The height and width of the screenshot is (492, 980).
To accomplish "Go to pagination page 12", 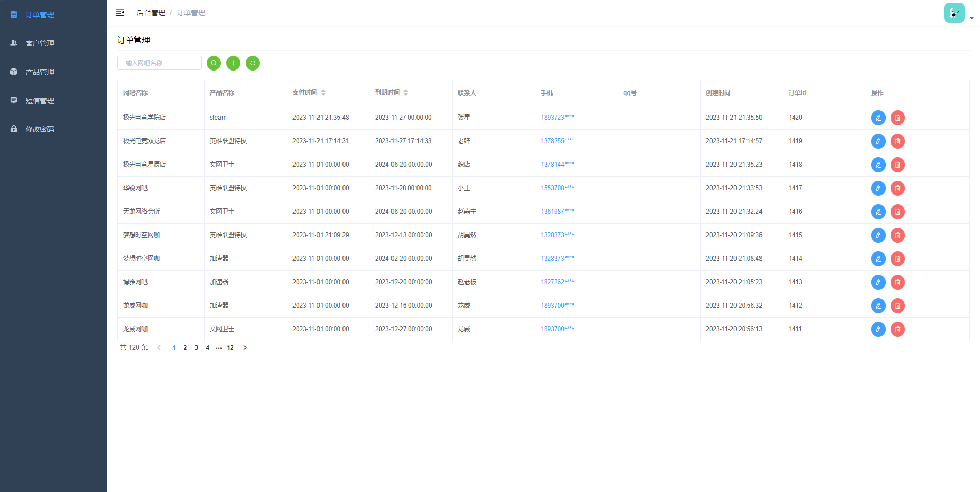I will 230,348.
